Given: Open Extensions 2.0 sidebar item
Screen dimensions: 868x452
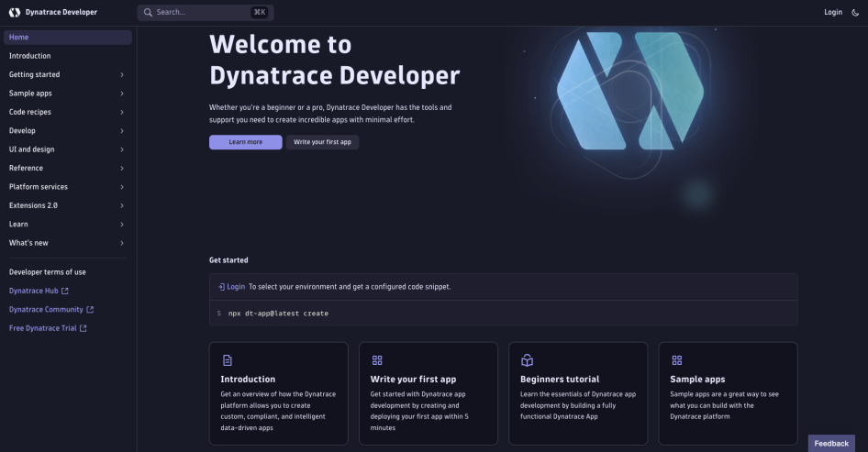Looking at the screenshot, I should 33,205.
